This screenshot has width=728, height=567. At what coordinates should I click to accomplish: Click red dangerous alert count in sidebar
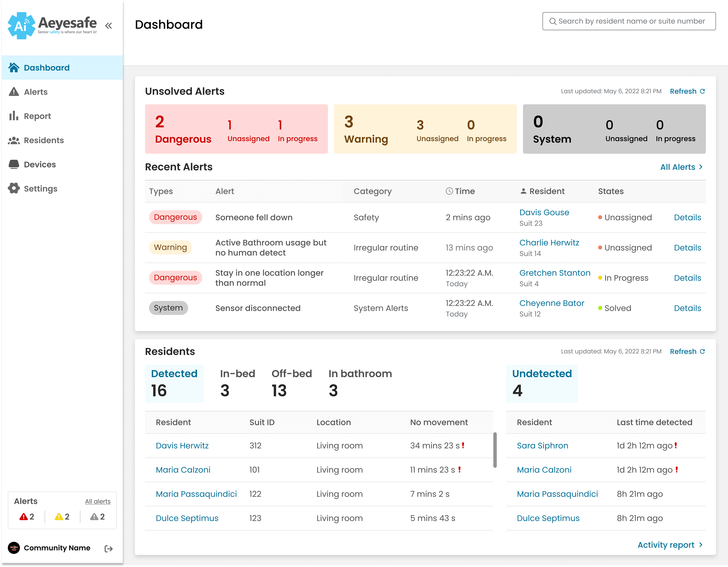click(27, 517)
